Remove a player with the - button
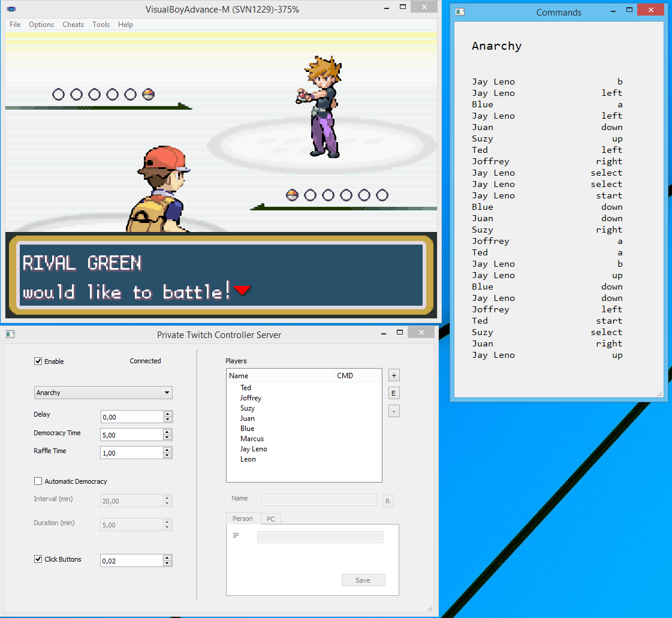Viewport: 672px width, 618px height. 394,411
